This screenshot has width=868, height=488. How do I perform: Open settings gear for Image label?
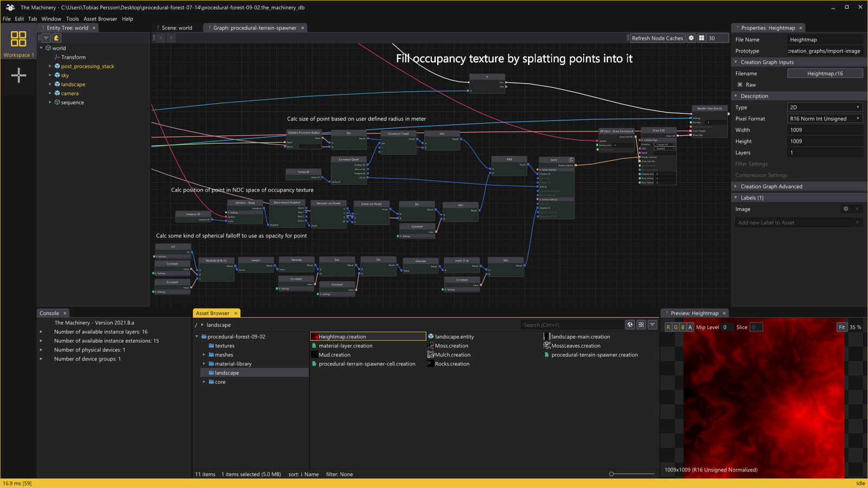click(x=846, y=209)
